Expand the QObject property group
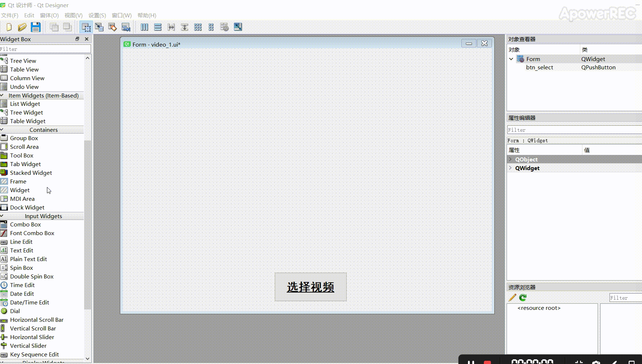This screenshot has width=642, height=364. (510, 159)
